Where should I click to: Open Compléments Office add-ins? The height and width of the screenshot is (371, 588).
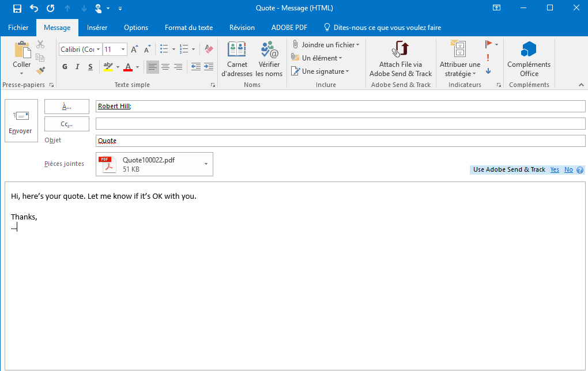tap(529, 59)
